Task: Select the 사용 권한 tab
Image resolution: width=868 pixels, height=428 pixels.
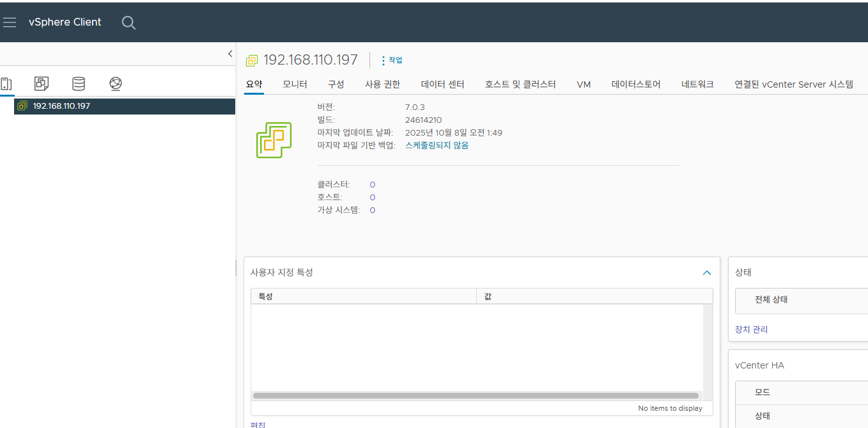Action: 382,84
